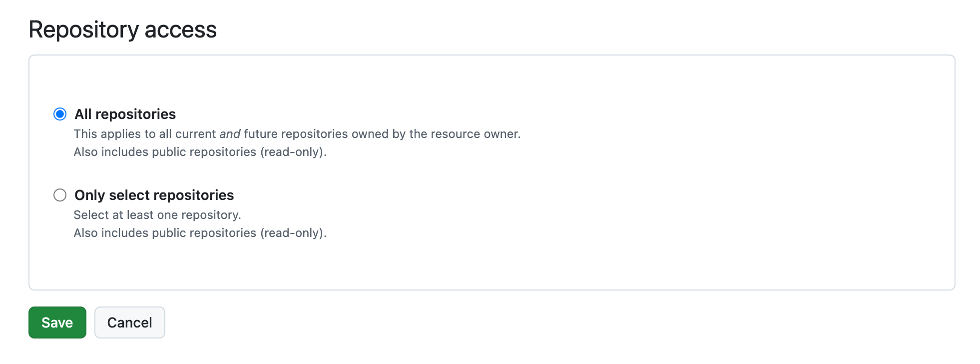Click the "Repository access" heading
The image size is (980, 364).
pyautogui.click(x=122, y=29)
